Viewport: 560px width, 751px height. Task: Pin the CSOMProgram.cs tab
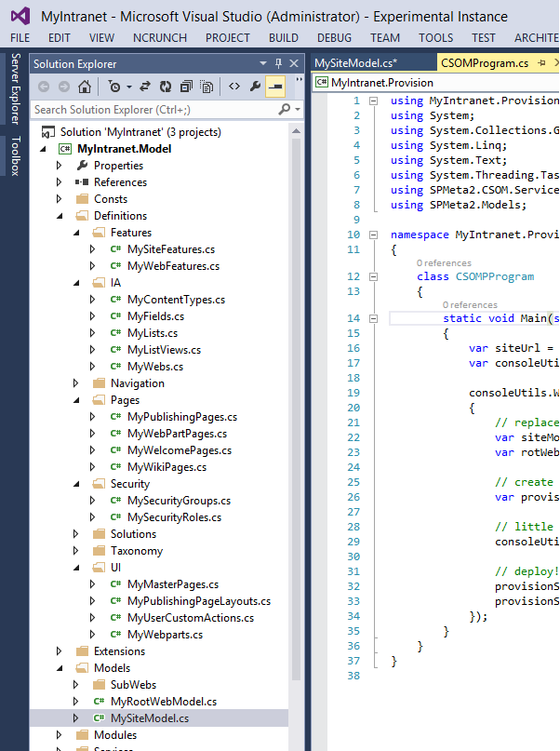[x=541, y=62]
